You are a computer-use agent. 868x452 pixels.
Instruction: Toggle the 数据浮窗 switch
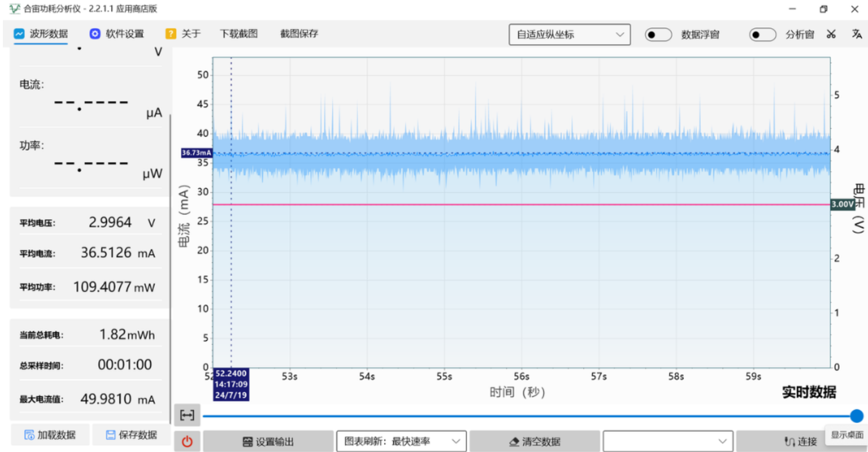657,35
